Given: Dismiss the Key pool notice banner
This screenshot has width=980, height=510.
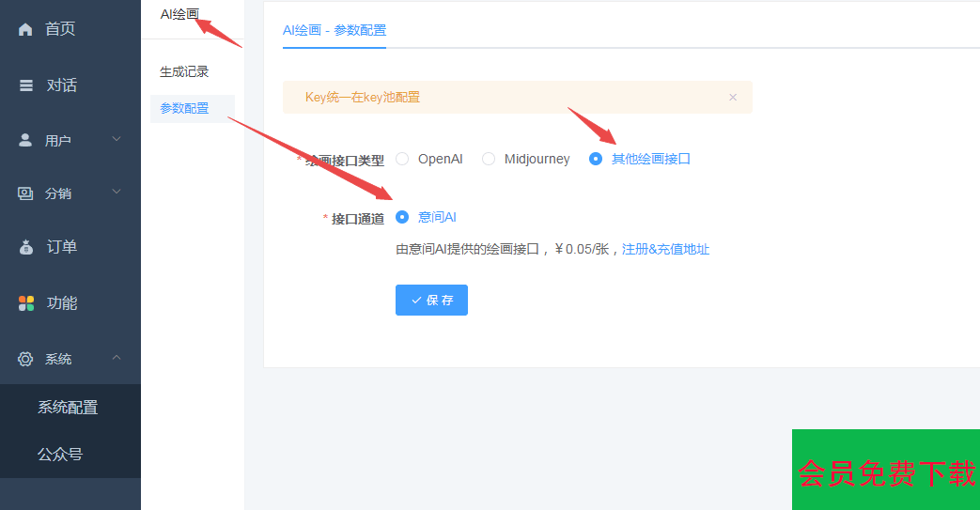Looking at the screenshot, I should (x=733, y=97).
